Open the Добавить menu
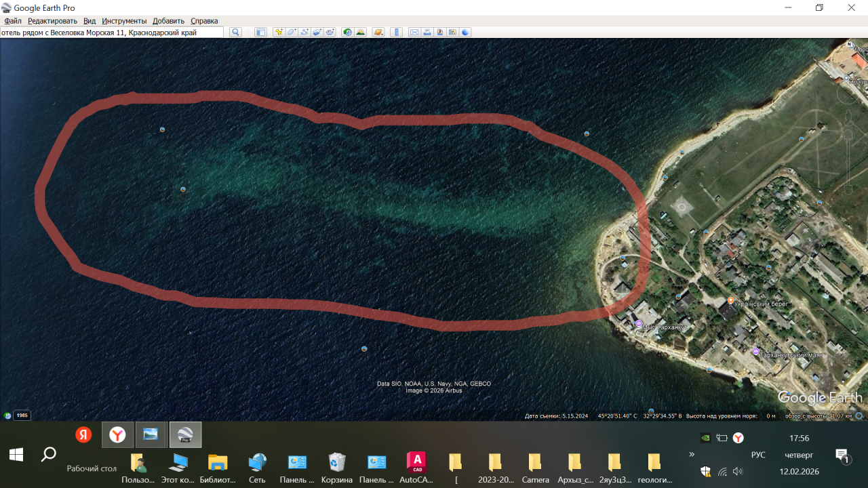The image size is (868, 488). click(x=168, y=21)
